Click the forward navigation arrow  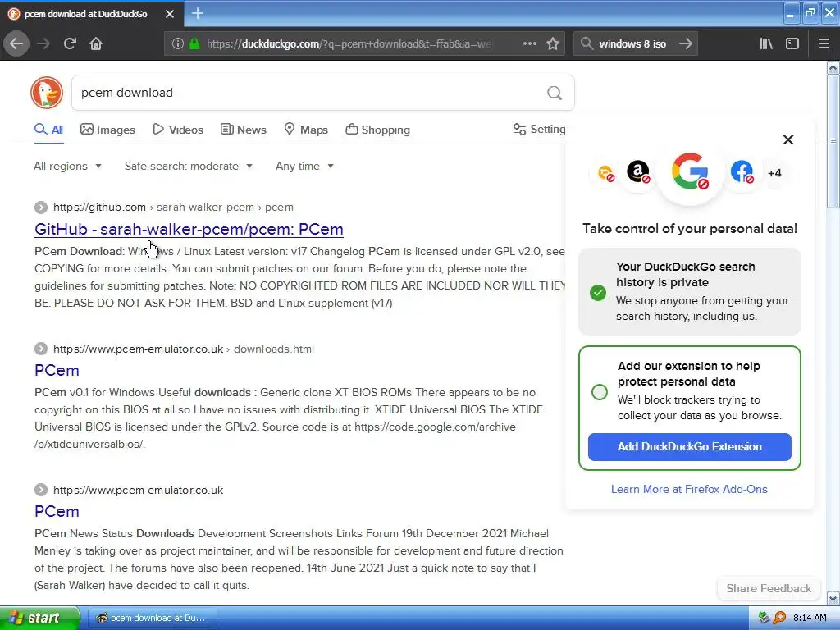pyautogui.click(x=43, y=43)
